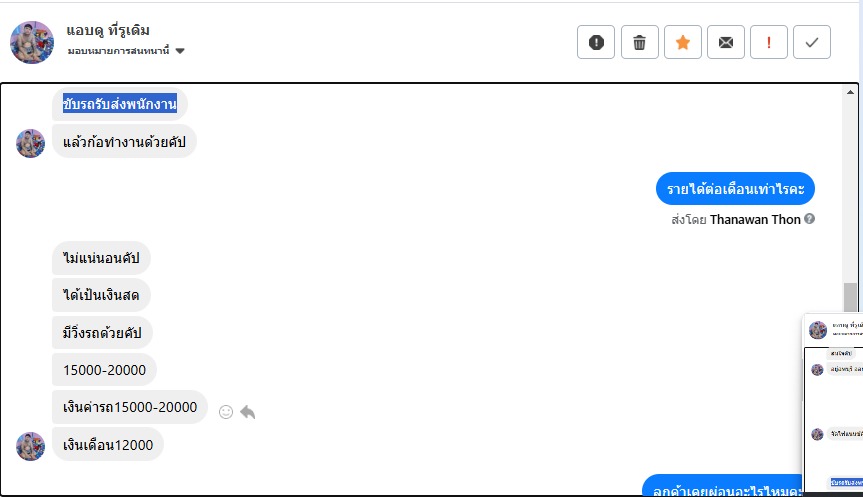Click the blue รายได้ต่อเดือนเท่าไรคะ message bubble

click(735, 189)
